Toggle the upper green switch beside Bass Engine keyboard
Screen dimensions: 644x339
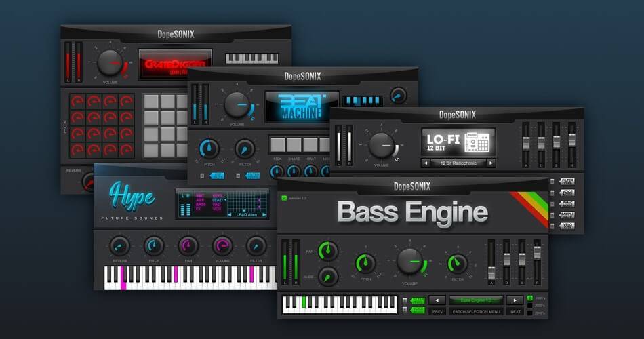click(418, 301)
